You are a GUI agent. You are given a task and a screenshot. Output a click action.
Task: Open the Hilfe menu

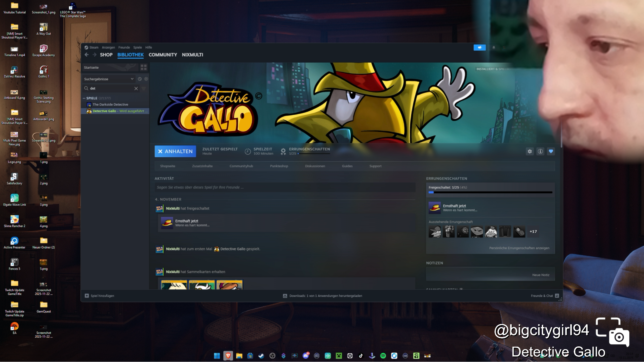(x=148, y=47)
